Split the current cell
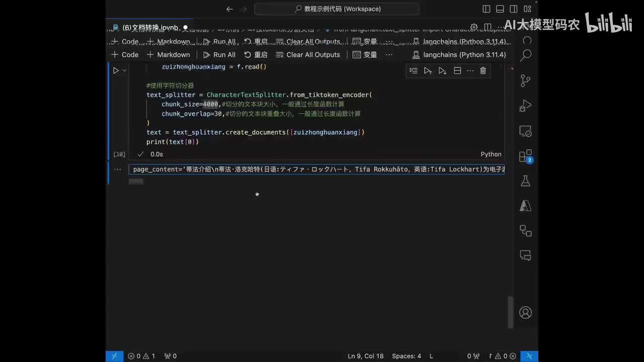This screenshot has width=644, height=362. point(457,71)
